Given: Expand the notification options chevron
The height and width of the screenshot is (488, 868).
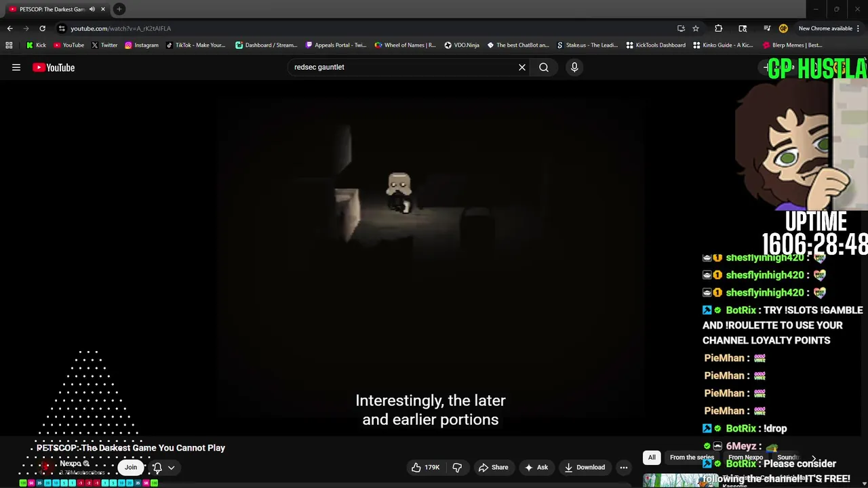Looking at the screenshot, I should 172,468.
